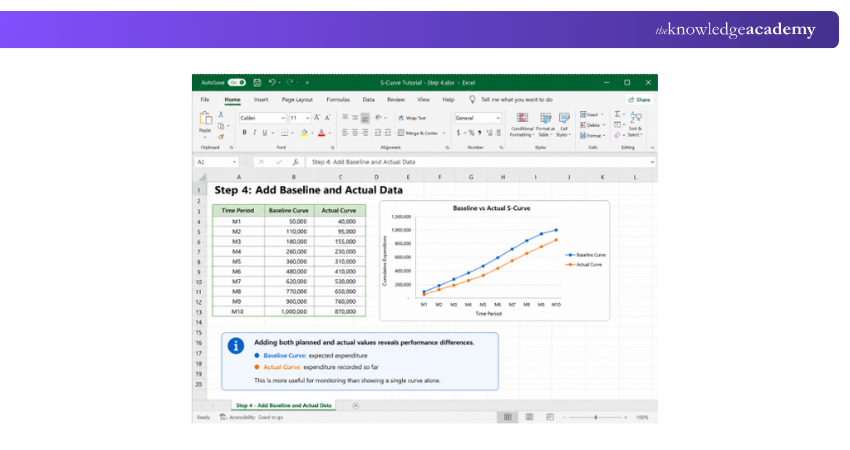Click the Redo arrow icon
Image resolution: width=850 pixels, height=450 pixels.
tap(290, 82)
